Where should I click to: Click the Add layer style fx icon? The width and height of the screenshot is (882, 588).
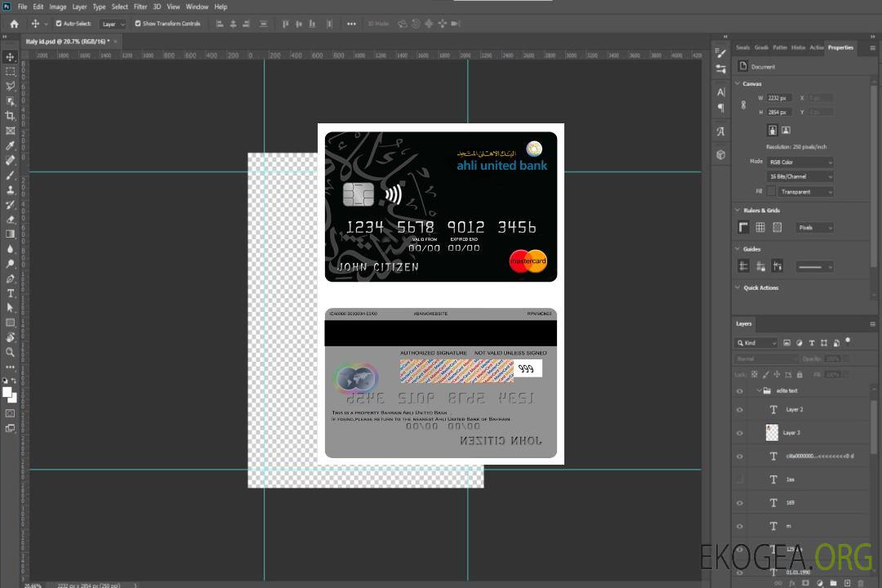[x=791, y=583]
